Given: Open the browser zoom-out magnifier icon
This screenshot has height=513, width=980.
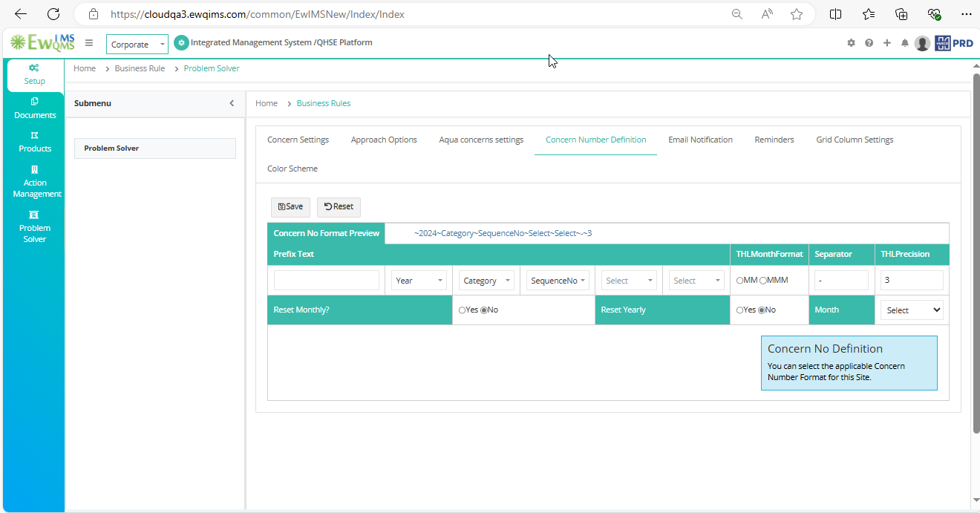Looking at the screenshot, I should click(x=736, y=14).
